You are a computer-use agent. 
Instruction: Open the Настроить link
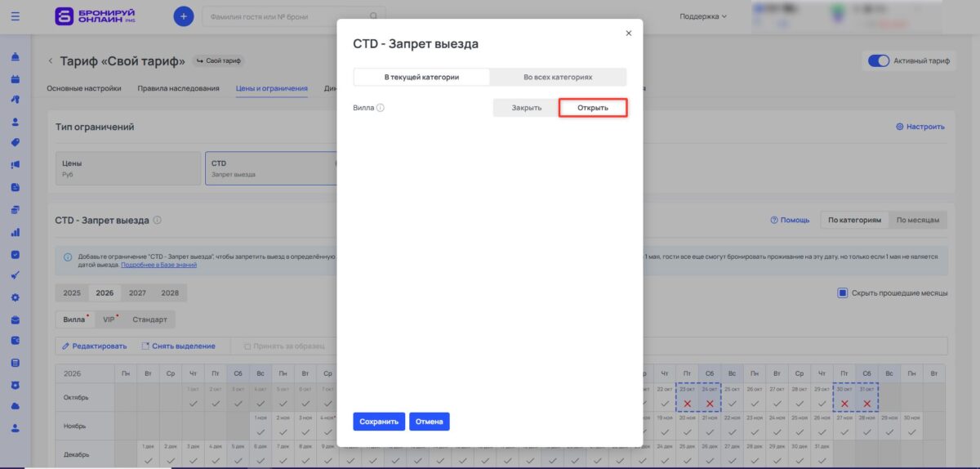pos(920,127)
